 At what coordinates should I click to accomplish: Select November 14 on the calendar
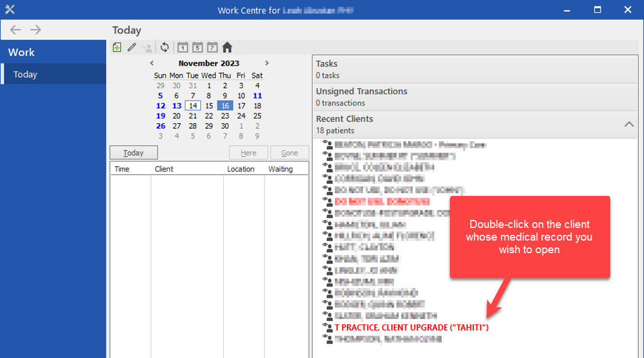coord(193,106)
